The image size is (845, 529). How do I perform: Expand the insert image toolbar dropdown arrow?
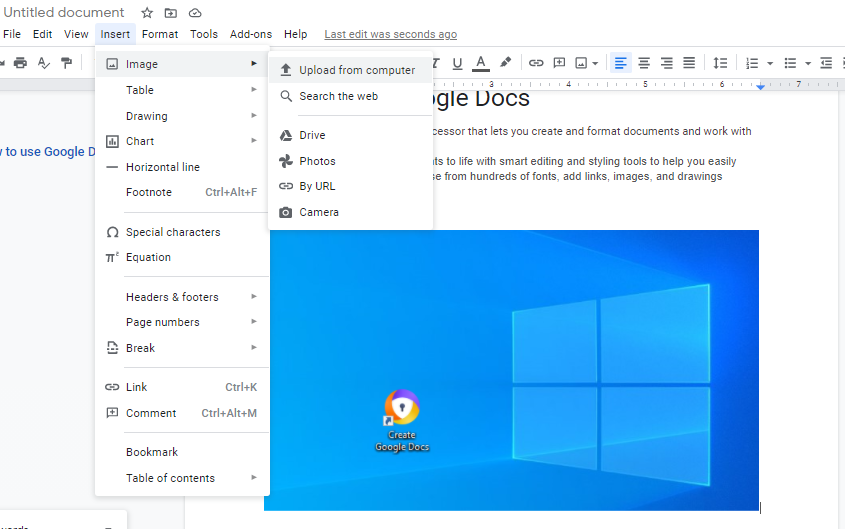click(x=595, y=64)
